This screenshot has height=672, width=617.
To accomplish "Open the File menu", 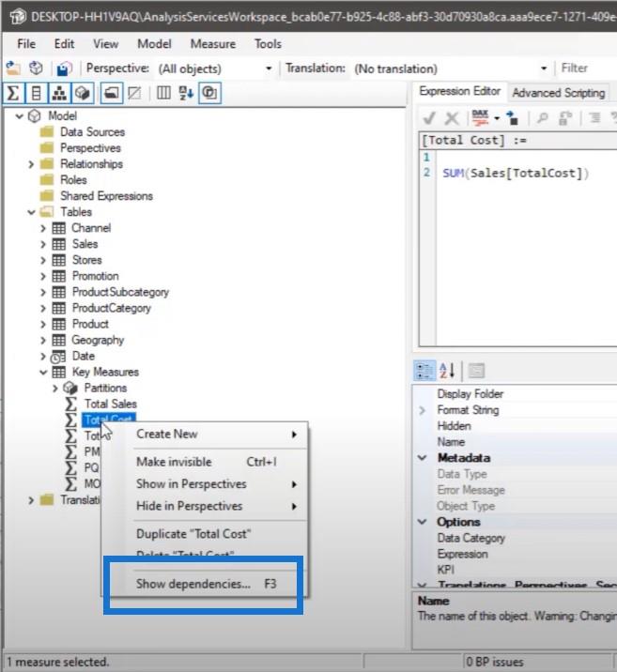I will point(26,44).
